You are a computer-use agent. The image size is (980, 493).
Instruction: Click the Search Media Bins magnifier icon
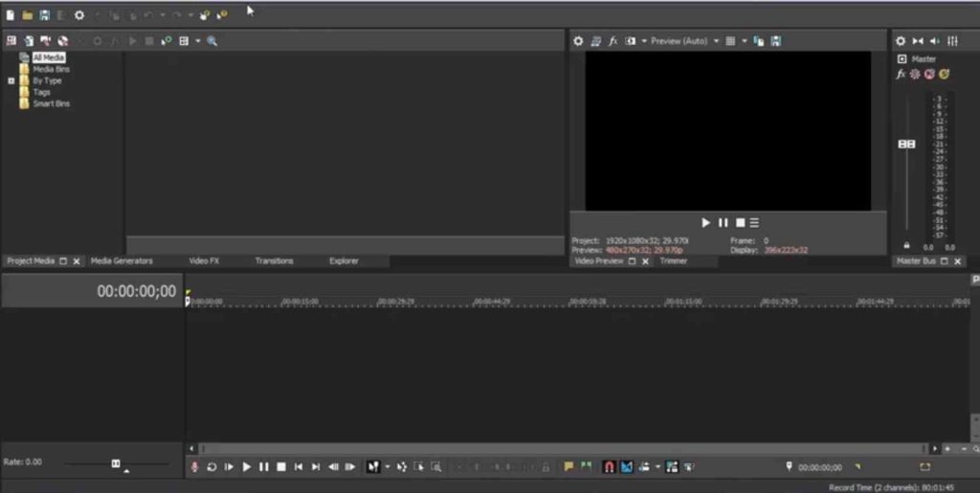pyautogui.click(x=212, y=41)
